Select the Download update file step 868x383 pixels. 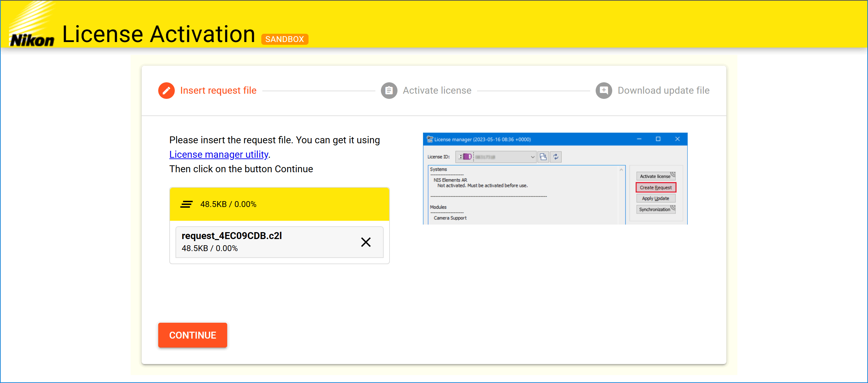[x=653, y=91]
